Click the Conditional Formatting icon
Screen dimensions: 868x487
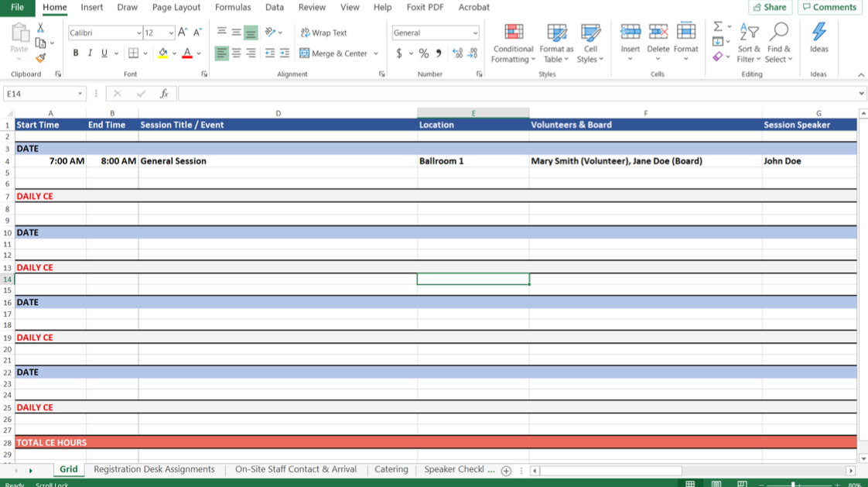[x=513, y=33]
